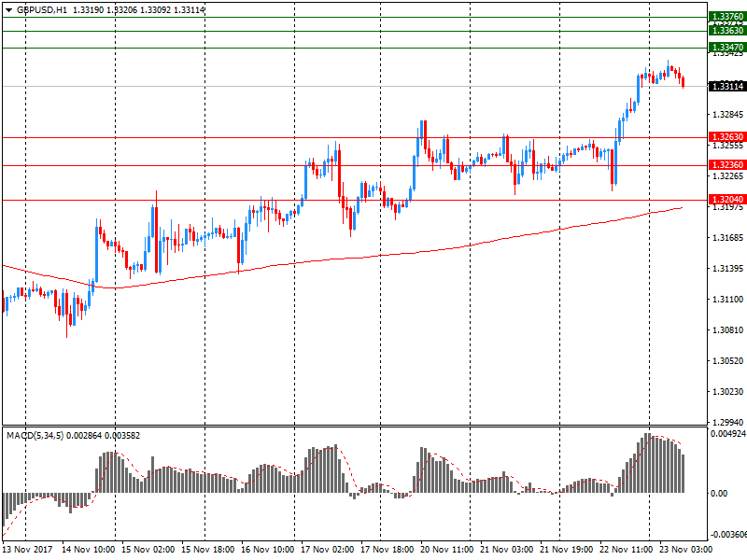Select the 1.32040 red level price label
The image size is (747, 560).
pyautogui.click(x=727, y=200)
